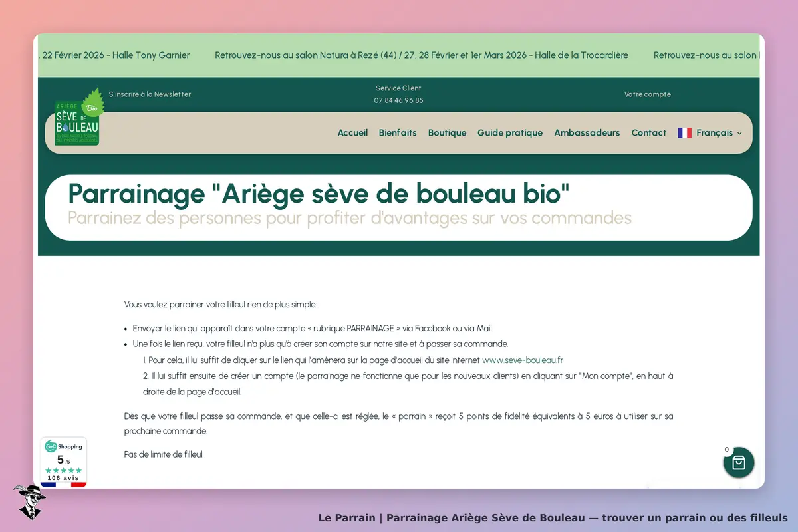Click the salon Natura à Rezé announcement

click(x=422, y=55)
